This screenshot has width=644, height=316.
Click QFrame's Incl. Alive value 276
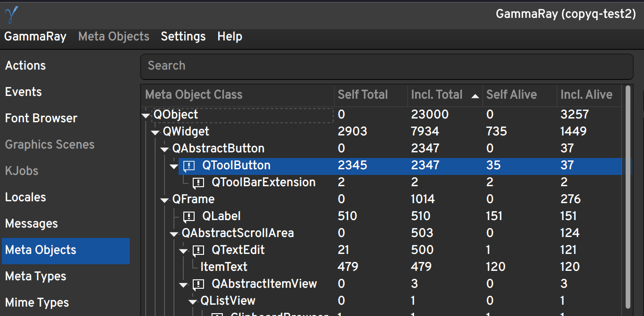[x=571, y=199]
